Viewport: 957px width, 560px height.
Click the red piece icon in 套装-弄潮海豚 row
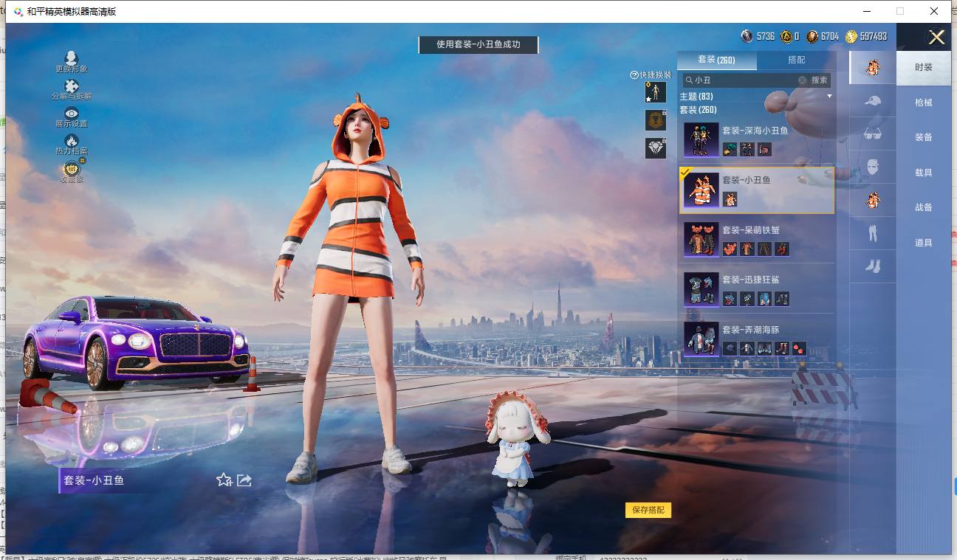(799, 349)
